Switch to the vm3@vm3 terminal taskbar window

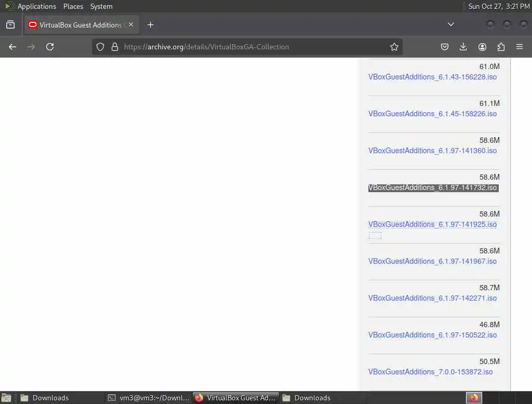[148, 398]
